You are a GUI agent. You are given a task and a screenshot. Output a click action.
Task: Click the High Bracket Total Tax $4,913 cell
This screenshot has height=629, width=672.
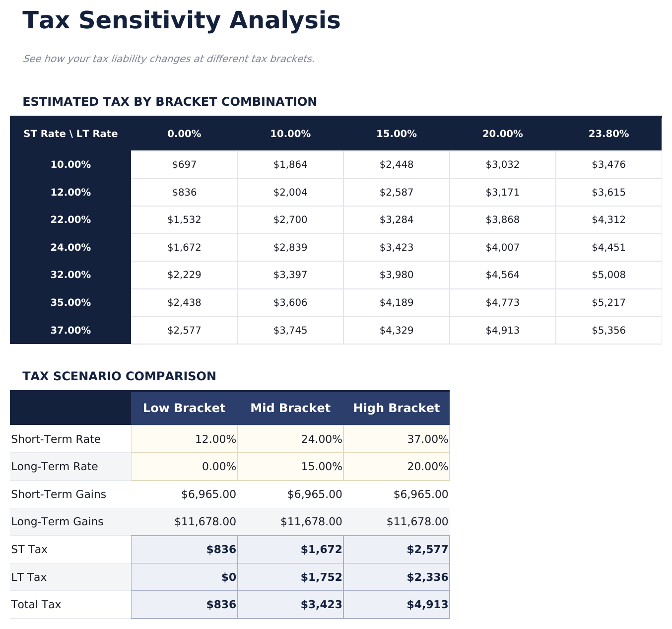point(397,605)
